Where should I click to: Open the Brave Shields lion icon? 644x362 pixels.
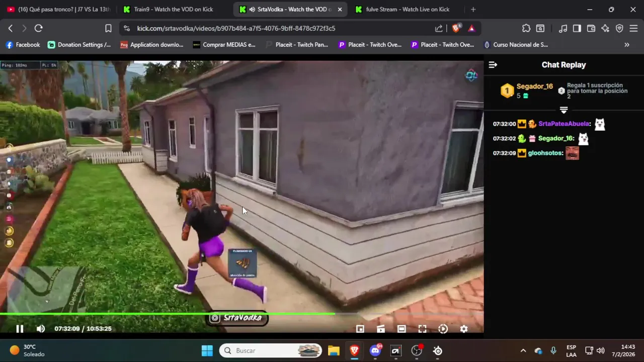(456, 29)
